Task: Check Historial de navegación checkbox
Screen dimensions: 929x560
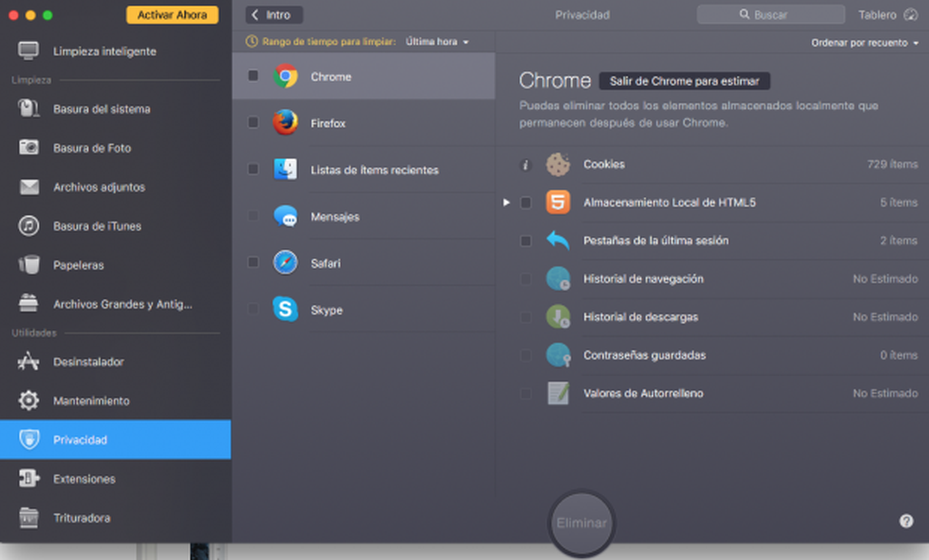Action: pos(525,279)
